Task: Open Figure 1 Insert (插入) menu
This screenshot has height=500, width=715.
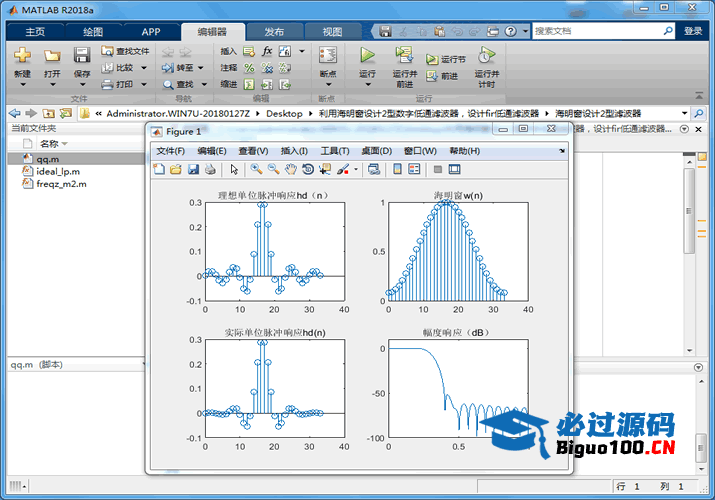Action: coord(294,151)
